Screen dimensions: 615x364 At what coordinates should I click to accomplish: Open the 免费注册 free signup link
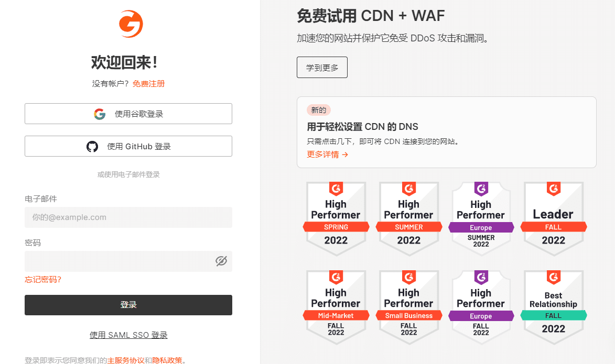click(x=148, y=84)
